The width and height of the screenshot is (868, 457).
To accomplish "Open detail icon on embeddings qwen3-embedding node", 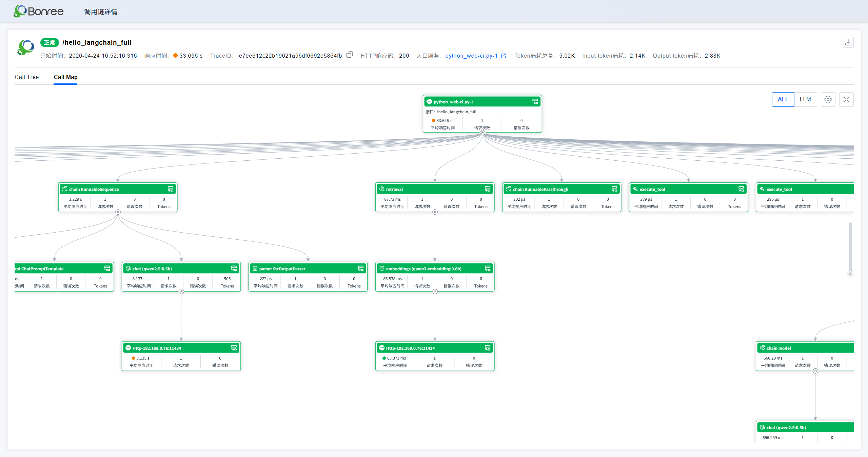I will tap(488, 269).
